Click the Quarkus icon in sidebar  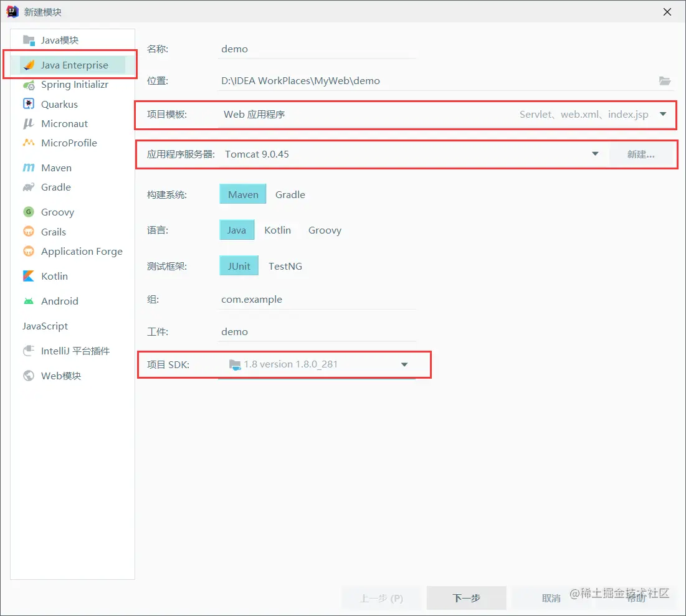(29, 104)
